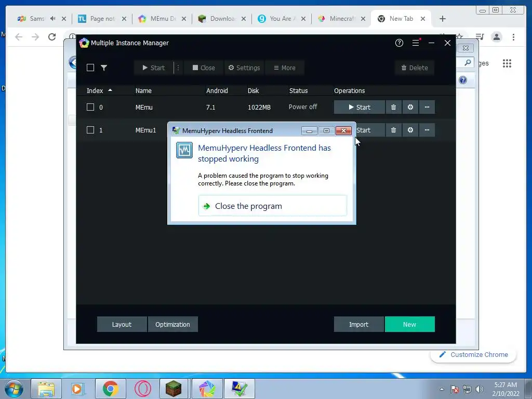The height and width of the screenshot is (399, 532).
Task: Click the Chrome profile avatar icon
Action: tap(497, 37)
